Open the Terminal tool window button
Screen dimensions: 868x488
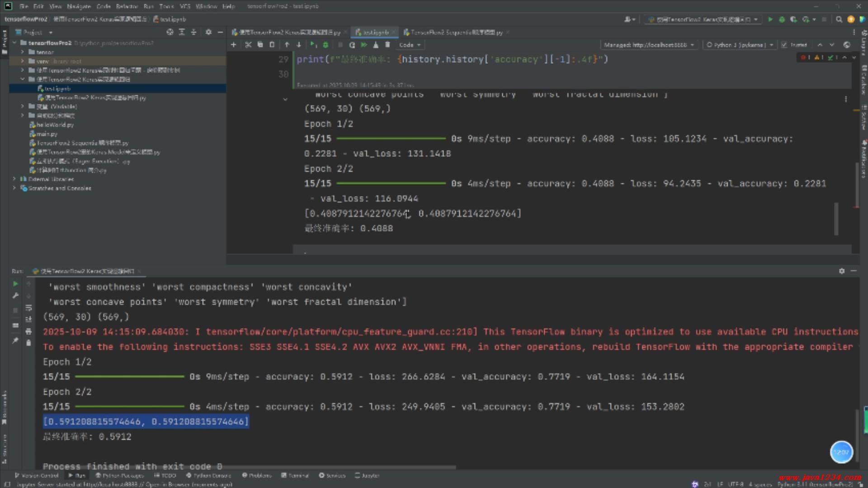[295, 475]
